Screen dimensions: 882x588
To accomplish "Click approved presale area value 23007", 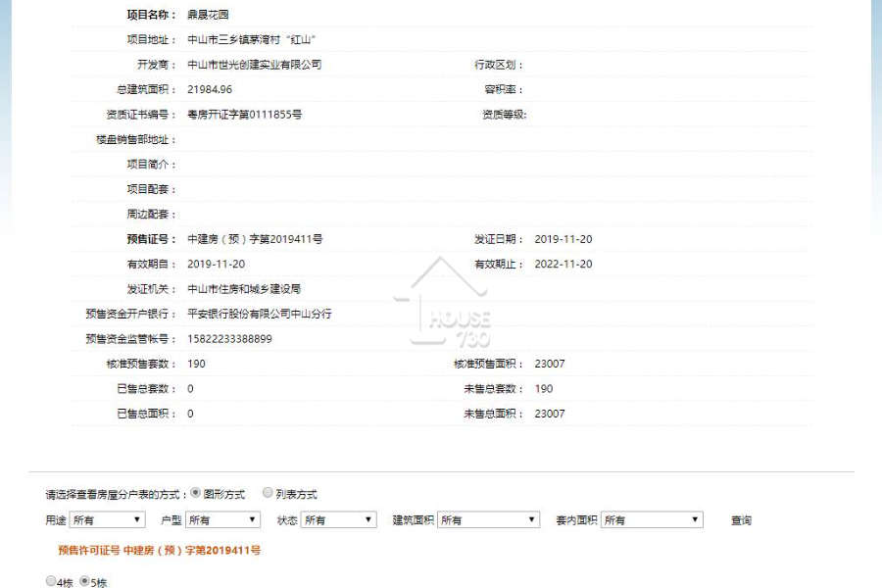I will (x=550, y=364).
